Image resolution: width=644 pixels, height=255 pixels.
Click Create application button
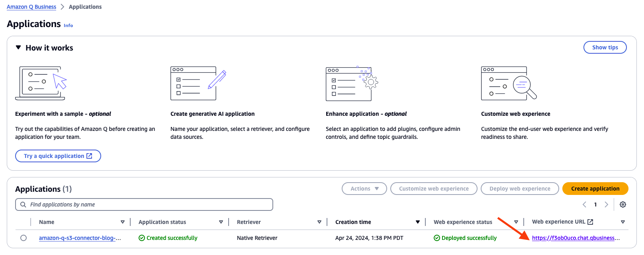point(595,189)
